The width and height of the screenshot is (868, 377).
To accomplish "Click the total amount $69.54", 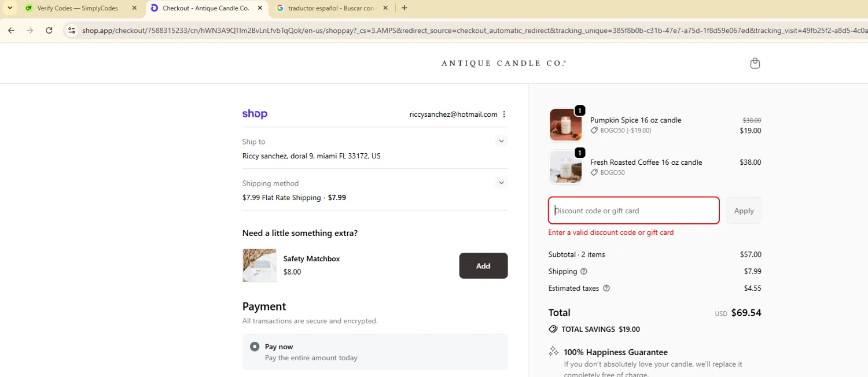I will 746,313.
